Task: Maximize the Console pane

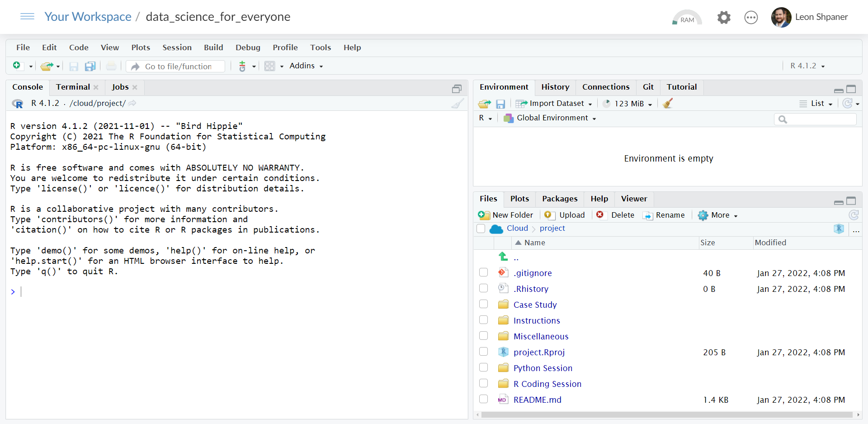Action: point(457,89)
